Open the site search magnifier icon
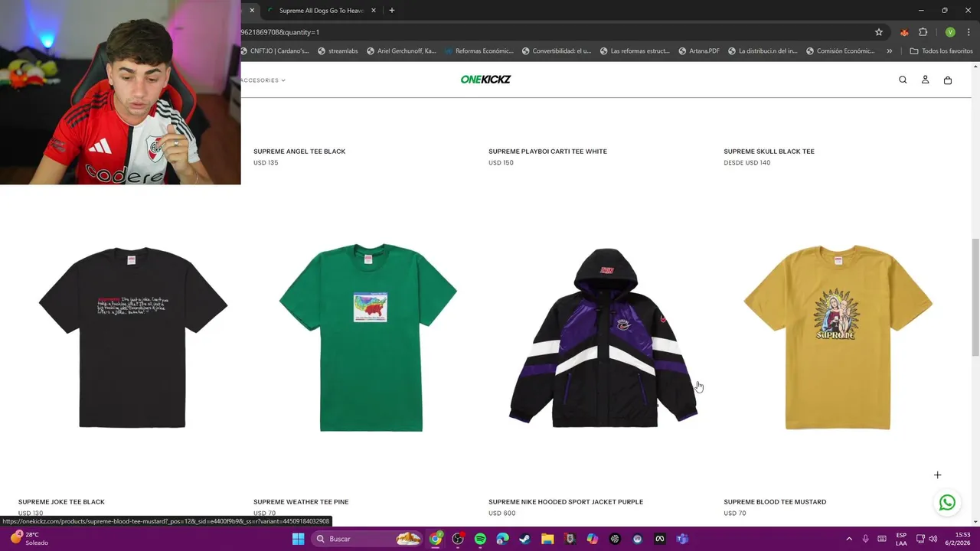The height and width of the screenshot is (551, 980). (903, 80)
